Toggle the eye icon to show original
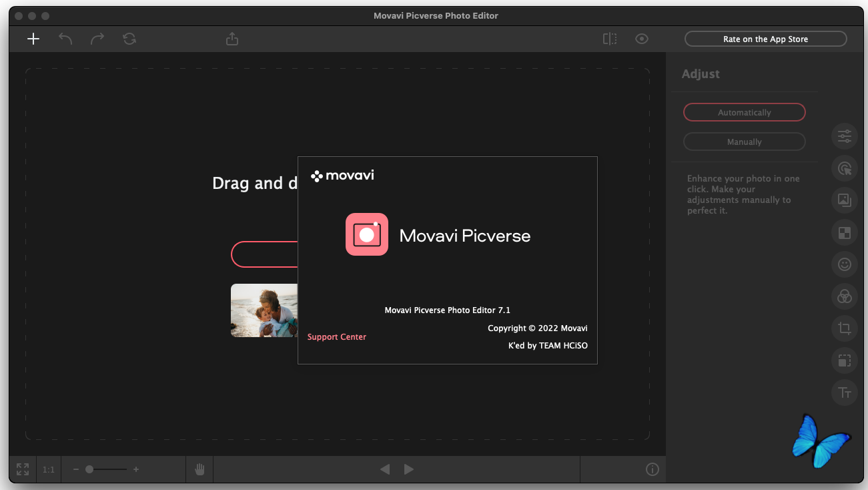868x490 pixels. tap(642, 39)
